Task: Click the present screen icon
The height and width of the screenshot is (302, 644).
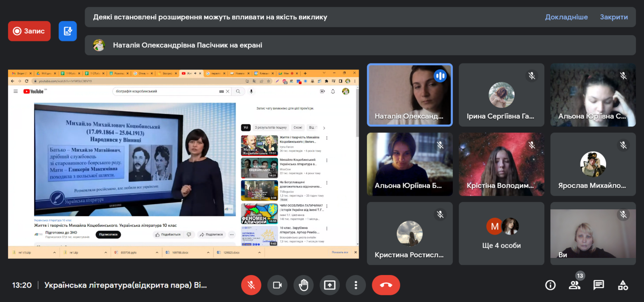Action: [329, 285]
